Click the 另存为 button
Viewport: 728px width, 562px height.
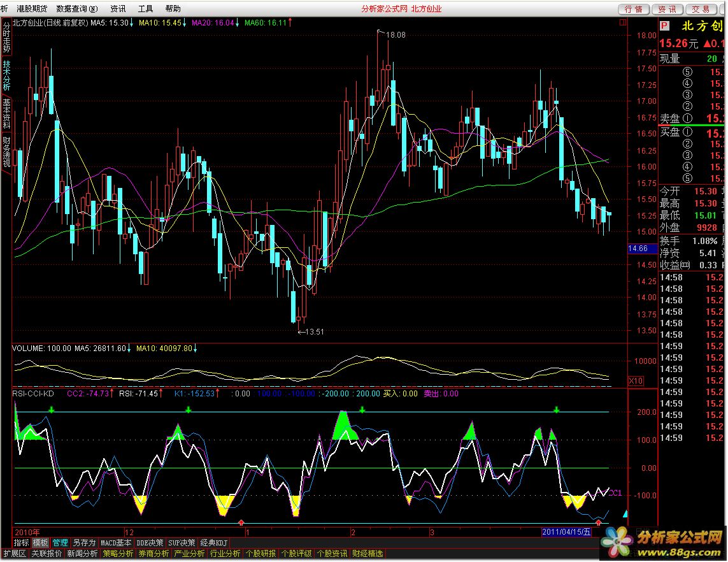coord(84,542)
